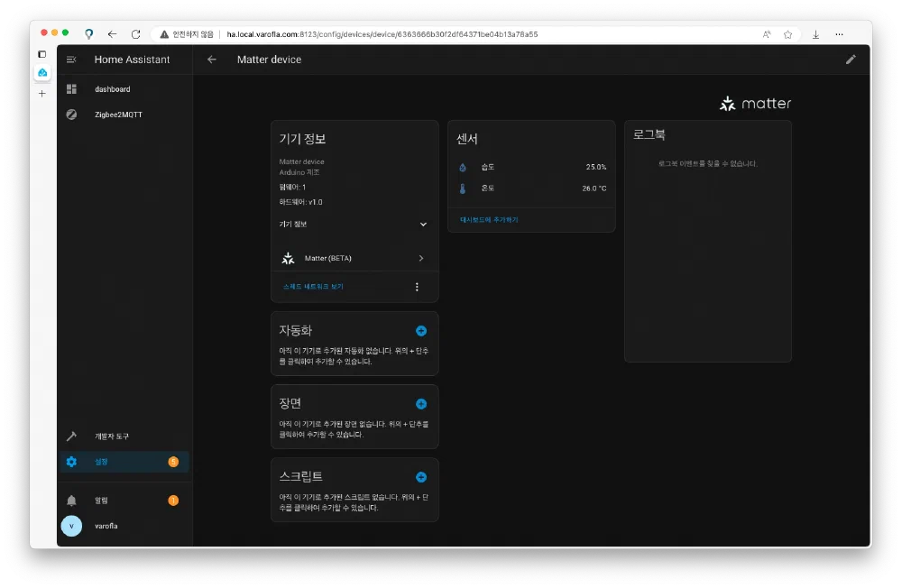The height and width of the screenshot is (588, 902).
Task: Click the download icon in the browser toolbar
Action: click(x=815, y=33)
